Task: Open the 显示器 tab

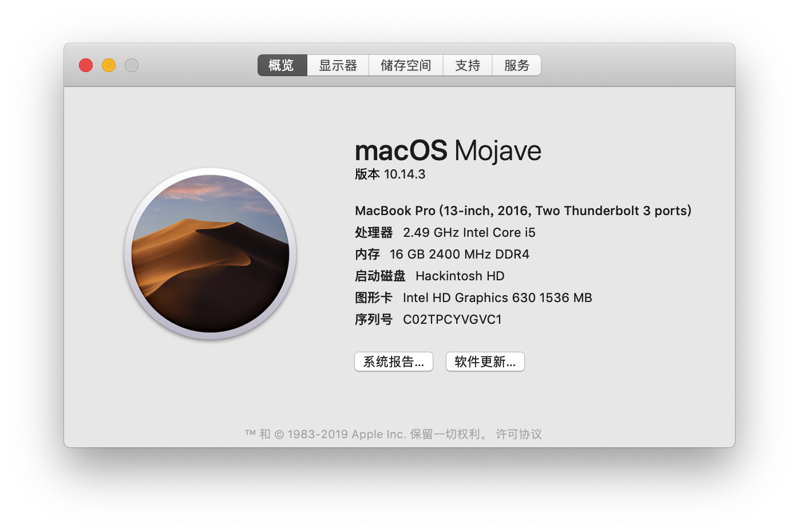Action: pyautogui.click(x=338, y=65)
